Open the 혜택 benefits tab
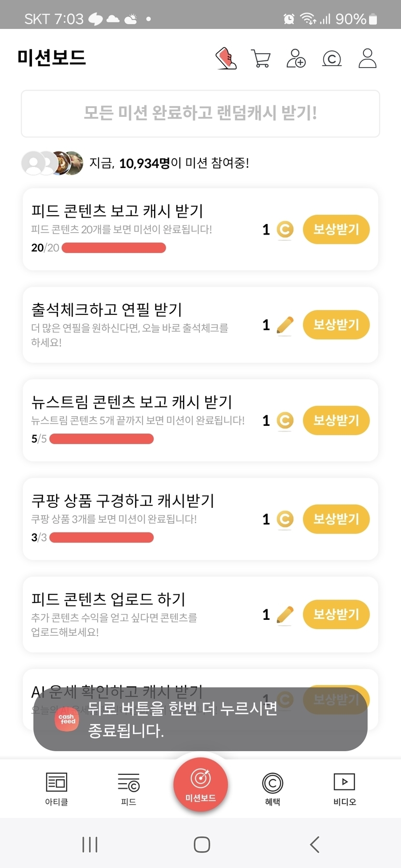The height and width of the screenshot is (868, 401). tap(272, 788)
